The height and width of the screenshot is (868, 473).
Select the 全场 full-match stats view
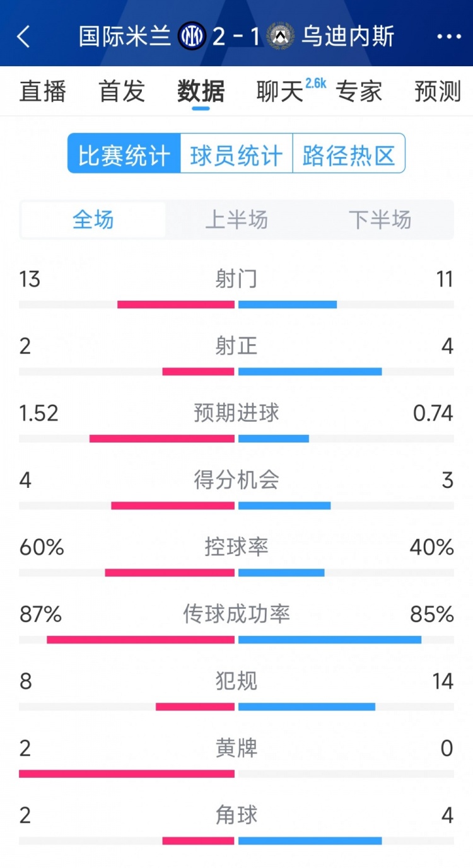click(x=93, y=219)
